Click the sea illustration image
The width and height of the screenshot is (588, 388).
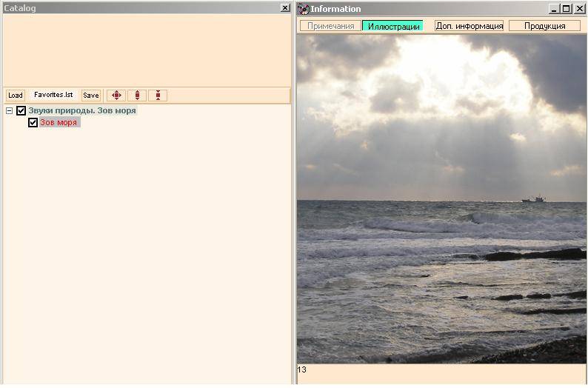pyautogui.click(x=441, y=199)
